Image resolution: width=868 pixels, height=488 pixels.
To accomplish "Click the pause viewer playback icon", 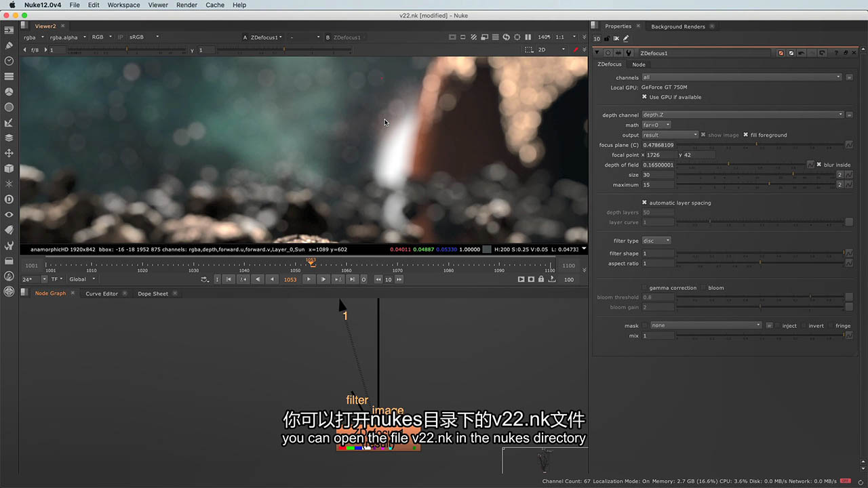I will coord(528,37).
